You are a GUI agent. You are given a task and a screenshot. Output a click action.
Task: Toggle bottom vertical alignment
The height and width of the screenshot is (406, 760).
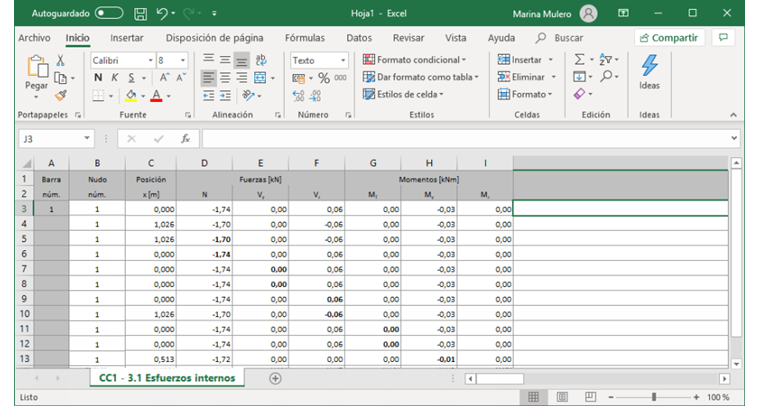point(241,60)
